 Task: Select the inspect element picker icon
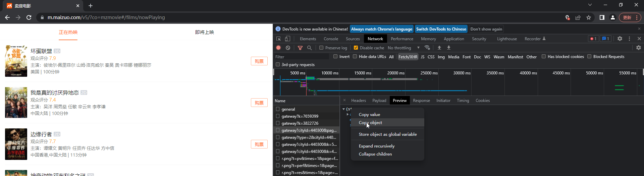click(x=278, y=39)
